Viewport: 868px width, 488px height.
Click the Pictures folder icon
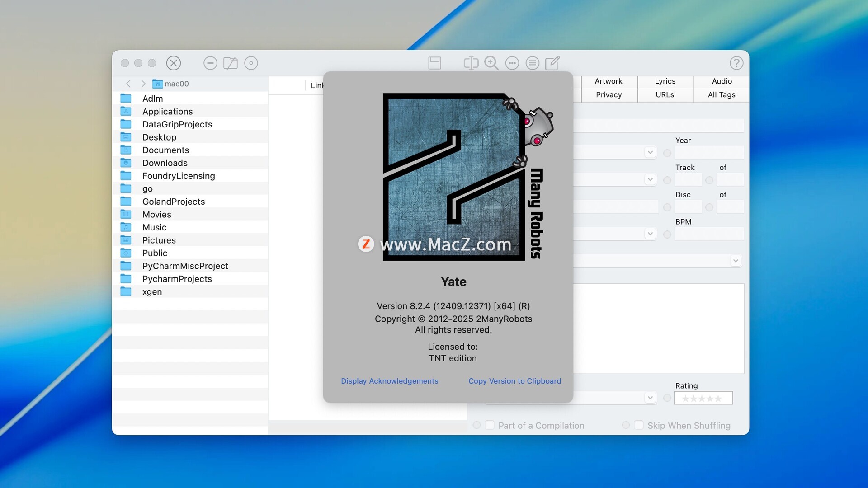click(x=126, y=240)
